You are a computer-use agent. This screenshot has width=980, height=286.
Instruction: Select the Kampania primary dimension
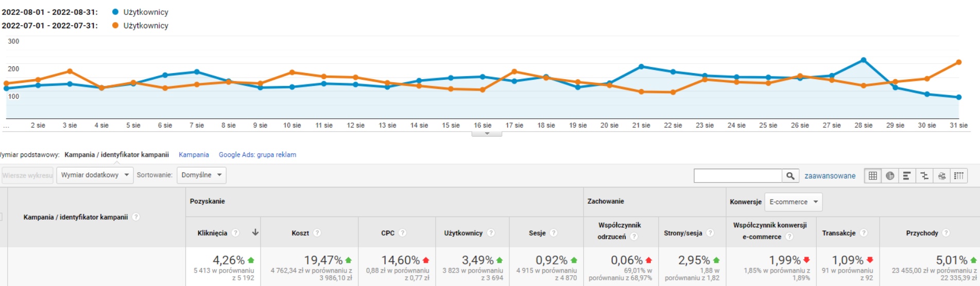pos(194,155)
